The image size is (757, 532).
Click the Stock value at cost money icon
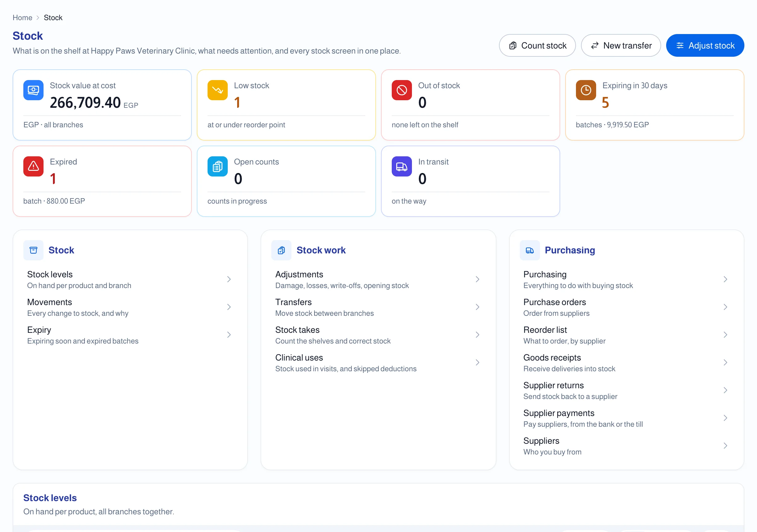[33, 90]
